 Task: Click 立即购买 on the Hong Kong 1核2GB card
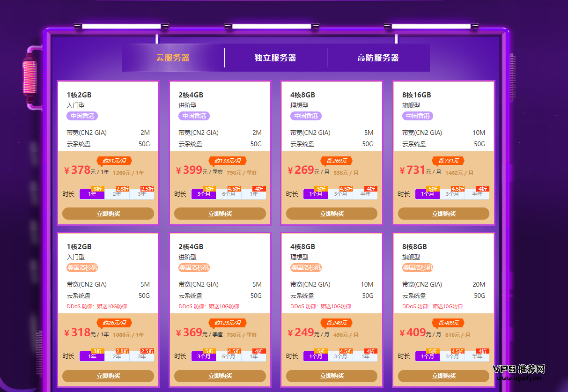[108, 214]
